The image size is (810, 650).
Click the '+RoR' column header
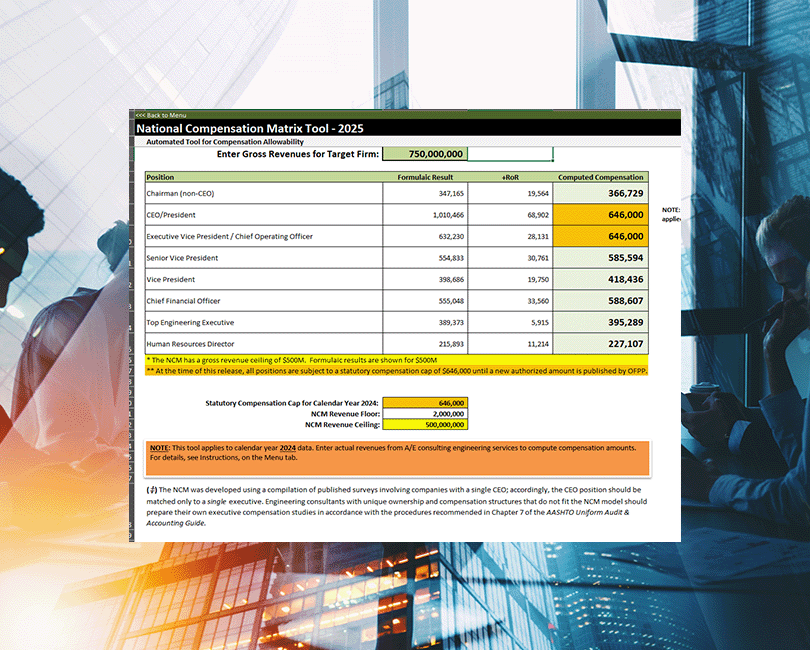510,177
